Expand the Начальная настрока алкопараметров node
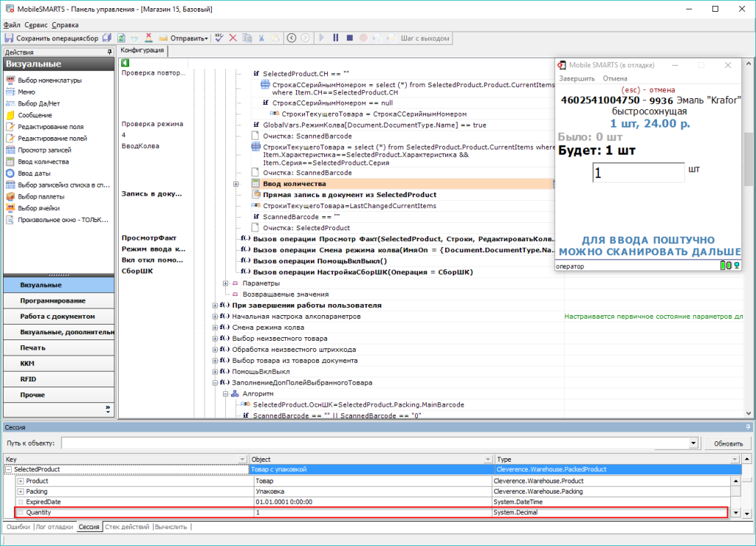This screenshot has width=756, height=546. (x=215, y=316)
